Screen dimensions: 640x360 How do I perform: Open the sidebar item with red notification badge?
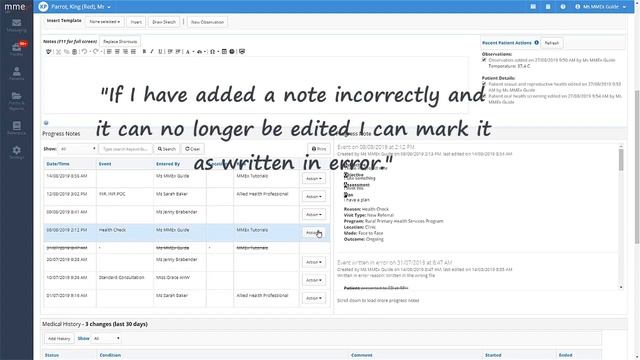(x=16, y=49)
